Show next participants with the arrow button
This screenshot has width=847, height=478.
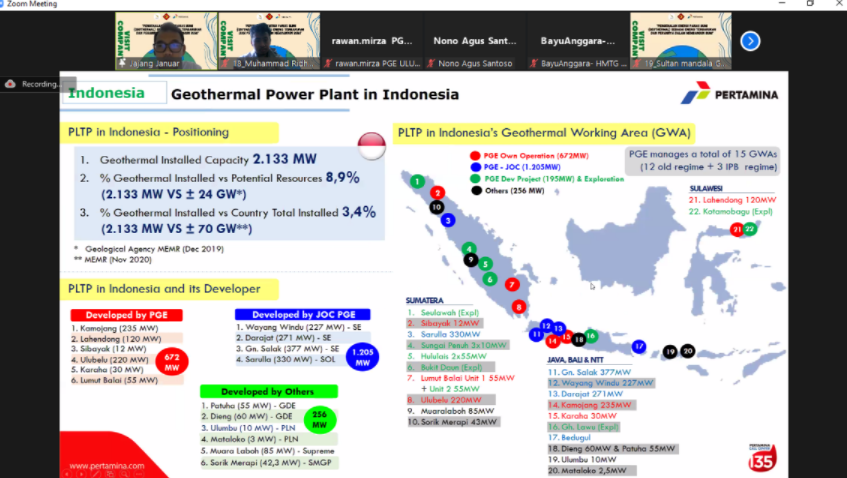tap(750, 41)
